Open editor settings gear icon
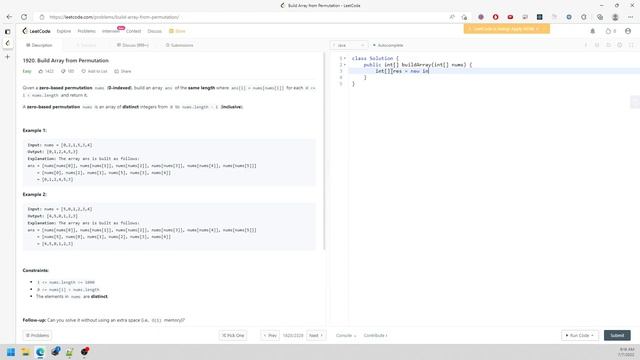This screenshot has height=360, width=640. tap(620, 45)
